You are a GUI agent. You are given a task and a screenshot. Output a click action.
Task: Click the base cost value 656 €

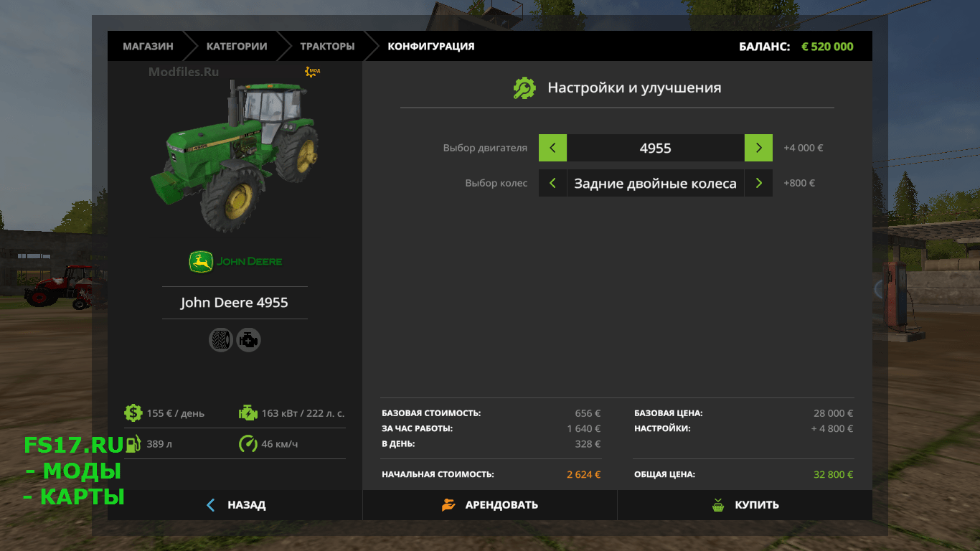point(588,413)
